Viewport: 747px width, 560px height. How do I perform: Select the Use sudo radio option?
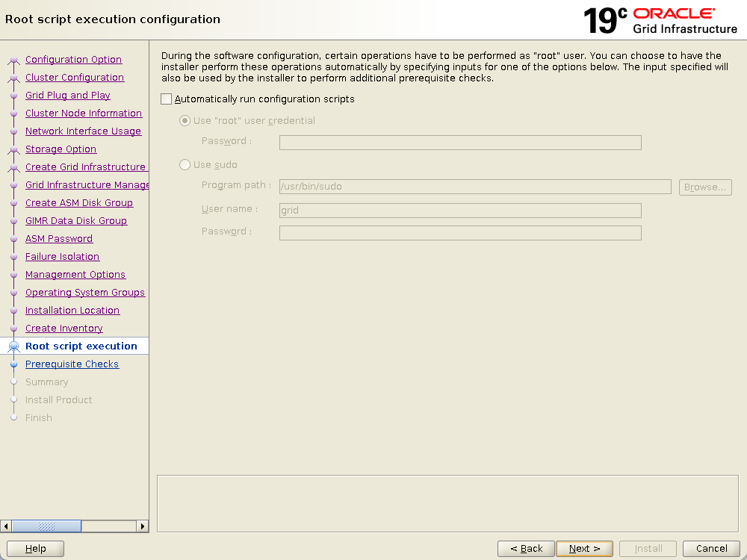coord(185,165)
